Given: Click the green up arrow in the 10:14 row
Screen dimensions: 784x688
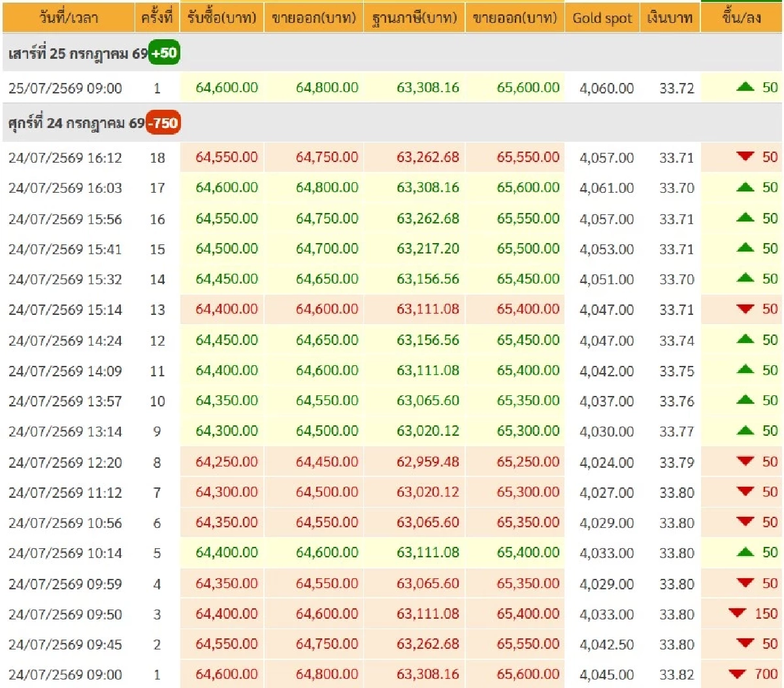Looking at the screenshot, I should pos(745,552).
